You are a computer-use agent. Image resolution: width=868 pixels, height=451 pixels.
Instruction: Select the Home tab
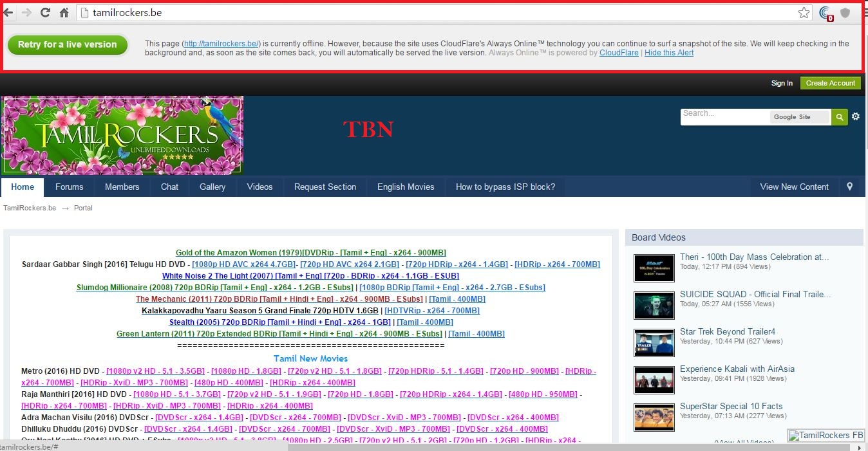(23, 187)
